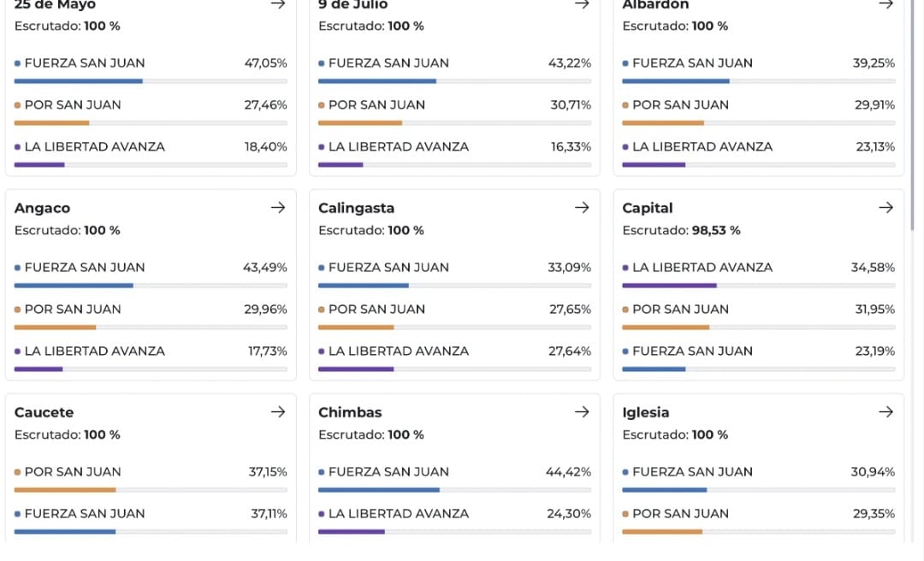Click Fuerza San Juan progress bar in Angaco
The width and height of the screenshot is (924, 561).
(x=151, y=286)
